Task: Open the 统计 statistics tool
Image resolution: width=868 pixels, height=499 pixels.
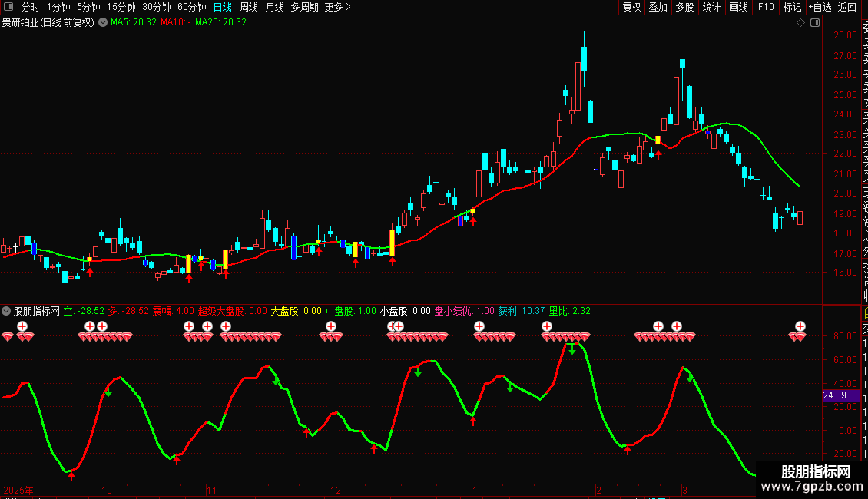Action: click(x=711, y=7)
